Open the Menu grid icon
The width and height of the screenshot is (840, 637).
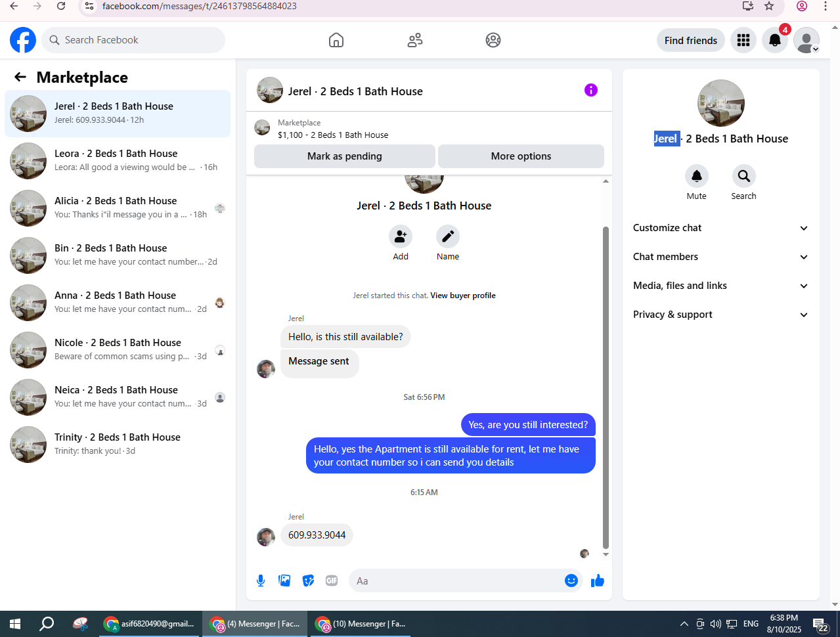click(743, 40)
